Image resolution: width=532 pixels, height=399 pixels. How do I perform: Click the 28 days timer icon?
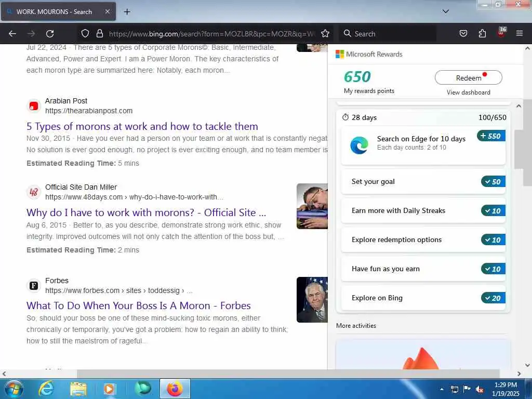(x=345, y=117)
